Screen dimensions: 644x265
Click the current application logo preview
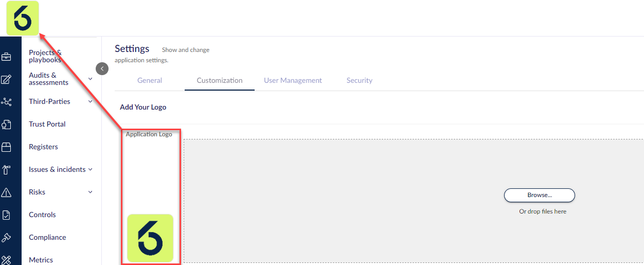(150, 238)
